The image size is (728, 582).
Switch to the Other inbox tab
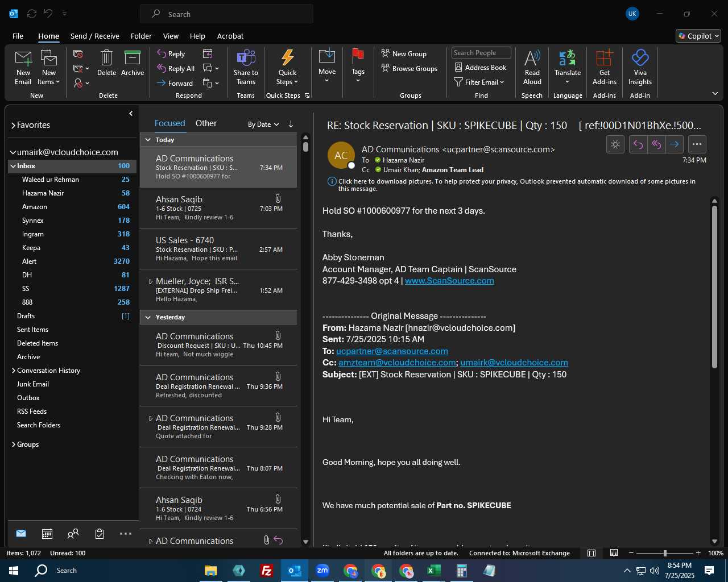click(206, 123)
